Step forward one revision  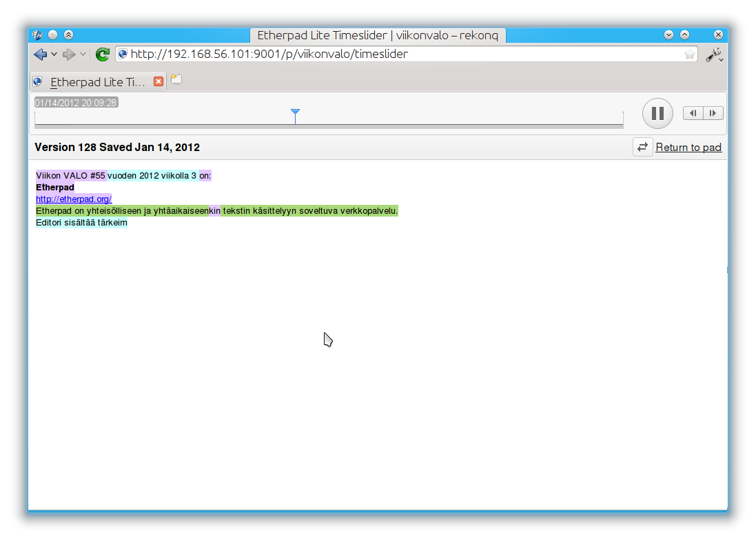[713, 113]
